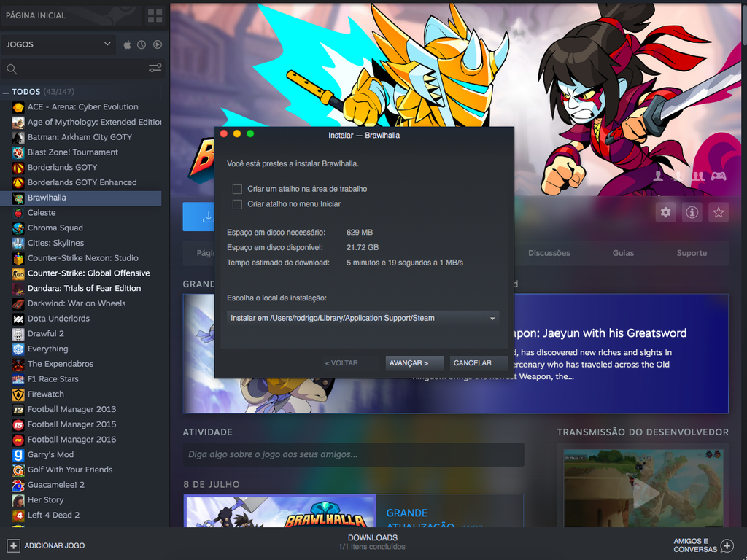
Task: Click CANCELAR in the install dialog
Action: point(478,363)
